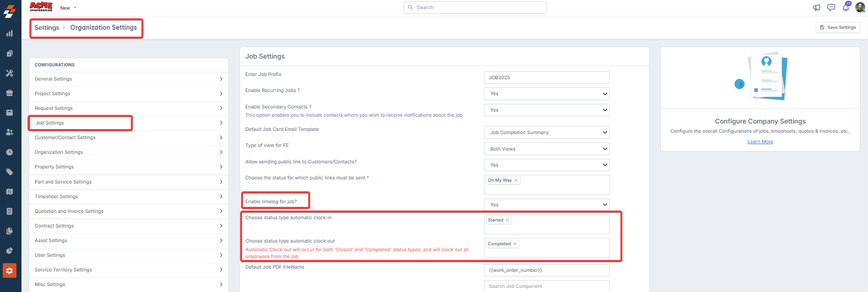
Task: Click the users group icon in sidebar
Action: (x=10, y=132)
